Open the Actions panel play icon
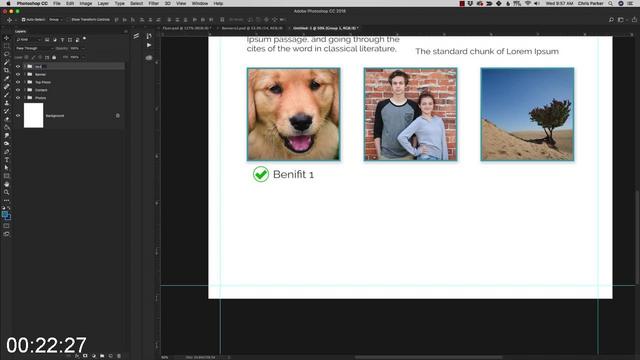The image size is (640, 360). click(x=149, y=45)
